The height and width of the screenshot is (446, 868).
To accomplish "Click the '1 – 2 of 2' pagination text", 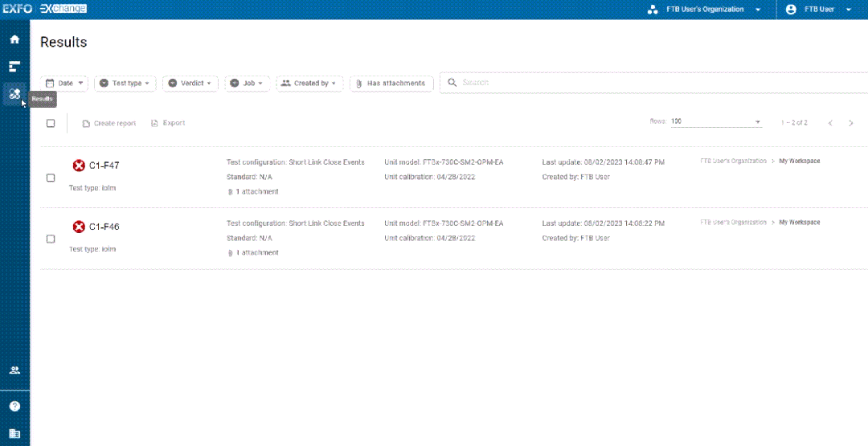I will click(794, 123).
